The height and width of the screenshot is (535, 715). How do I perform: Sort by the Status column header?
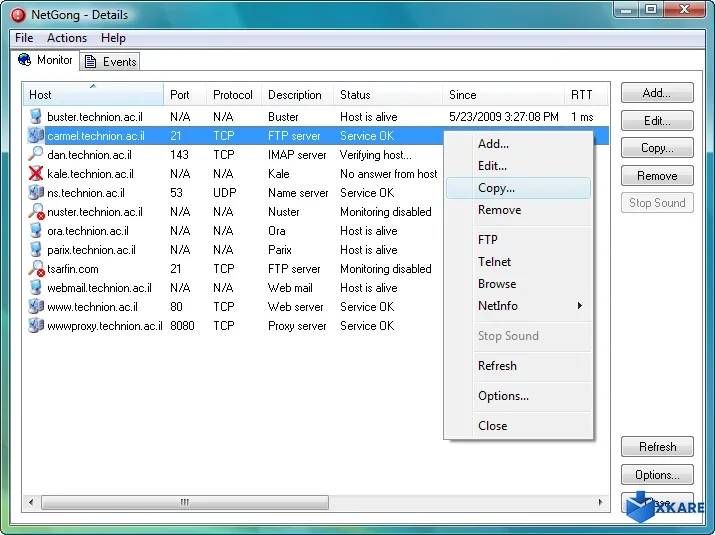(x=388, y=94)
